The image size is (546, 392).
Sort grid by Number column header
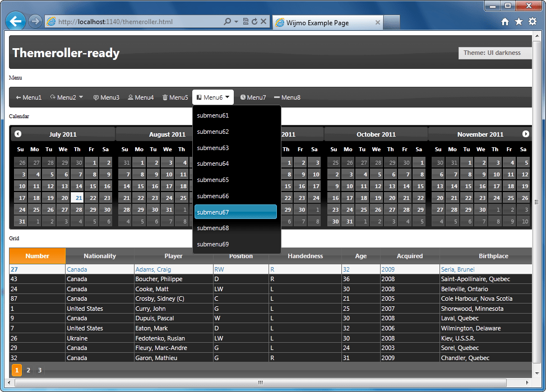pos(38,256)
